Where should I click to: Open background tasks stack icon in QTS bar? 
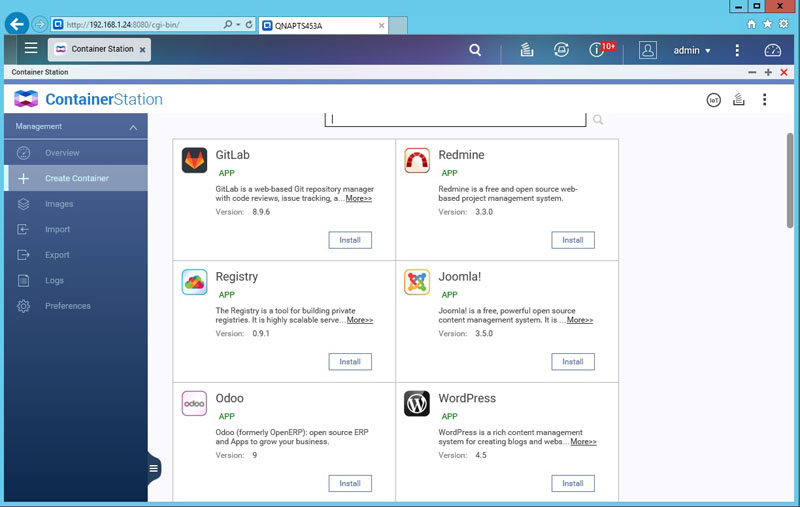[x=527, y=49]
